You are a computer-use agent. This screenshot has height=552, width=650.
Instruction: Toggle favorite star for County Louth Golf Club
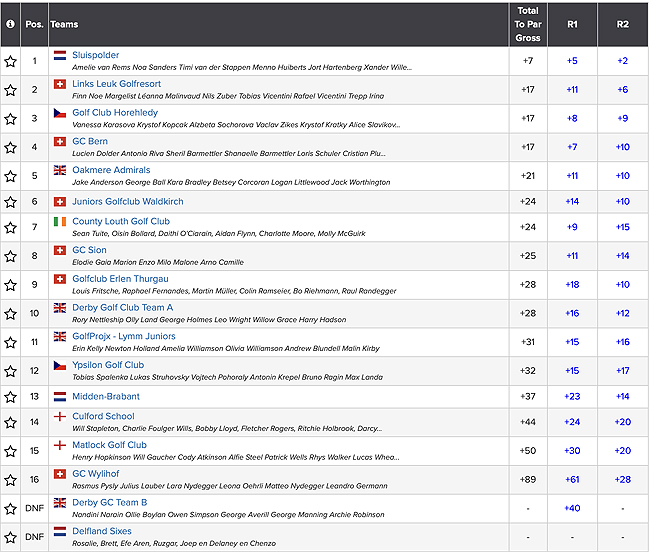click(10, 228)
